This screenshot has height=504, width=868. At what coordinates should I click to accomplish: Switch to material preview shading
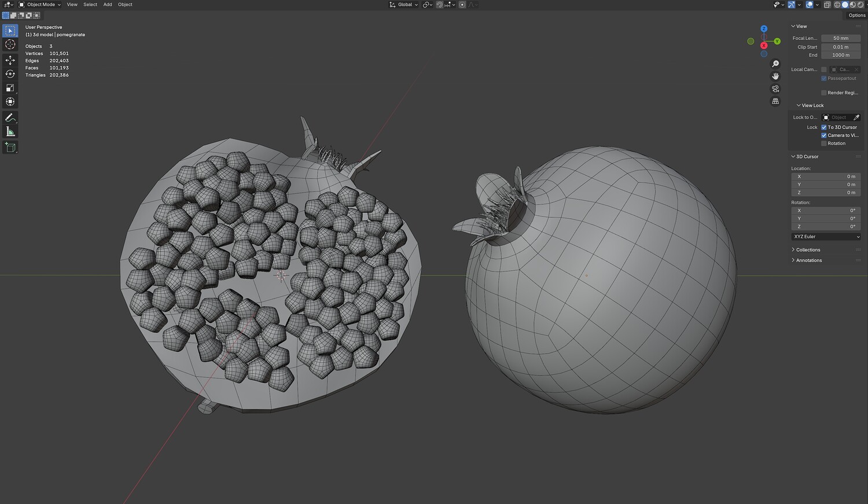pos(852,5)
